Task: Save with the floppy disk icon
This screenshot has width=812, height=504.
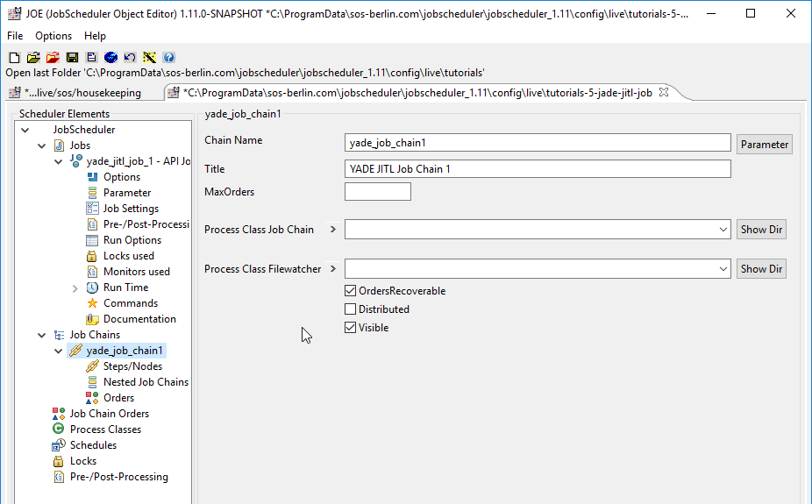Action: pos(73,58)
